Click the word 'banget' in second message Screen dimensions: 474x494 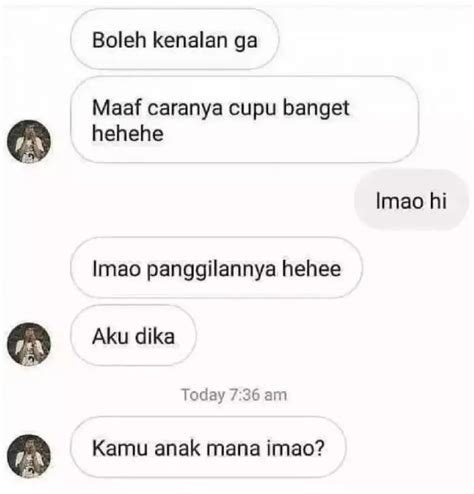pyautogui.click(x=316, y=109)
